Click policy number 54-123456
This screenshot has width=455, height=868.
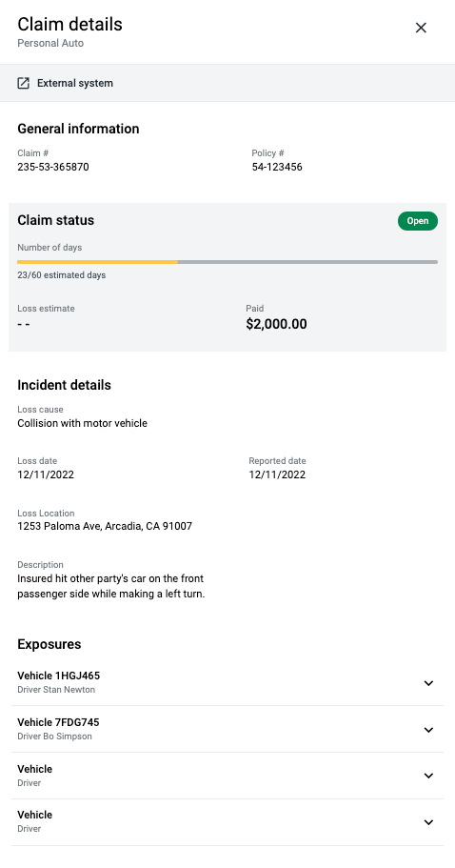click(x=277, y=167)
